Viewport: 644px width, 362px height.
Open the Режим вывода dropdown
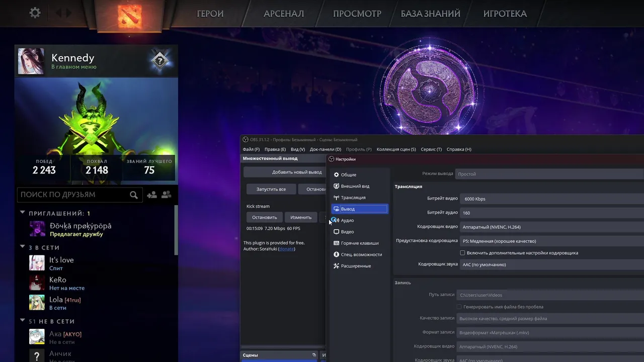pyautogui.click(x=549, y=173)
